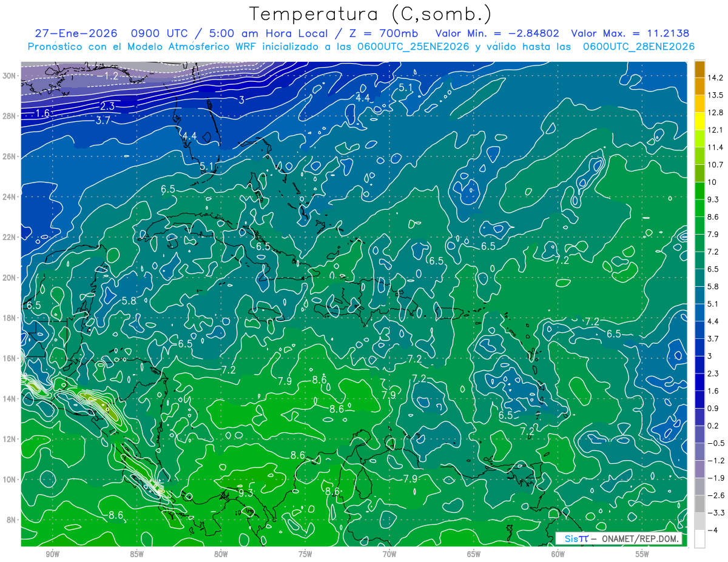The image size is (728, 562).
Task: Click the 'Valor Max. = 11.2138' text
Action: tap(630, 33)
